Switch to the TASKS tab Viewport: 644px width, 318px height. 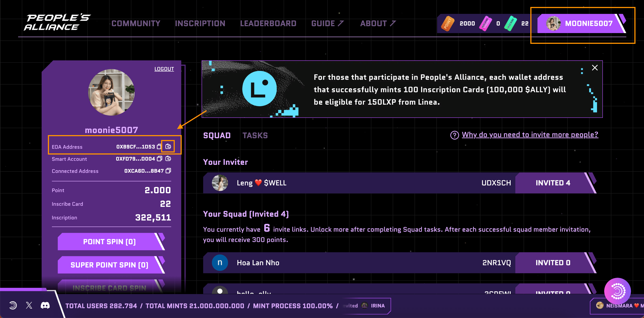pos(255,135)
